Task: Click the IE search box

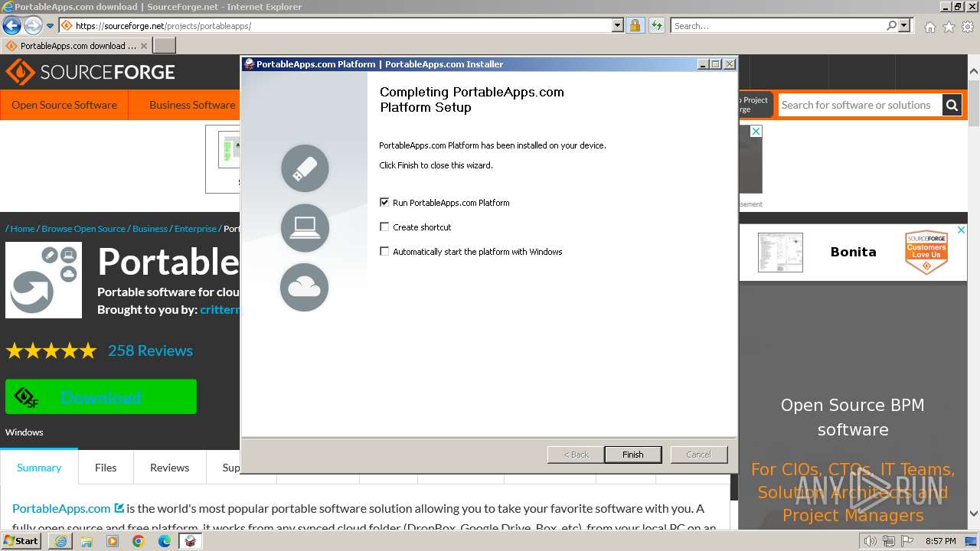Action: [x=777, y=25]
